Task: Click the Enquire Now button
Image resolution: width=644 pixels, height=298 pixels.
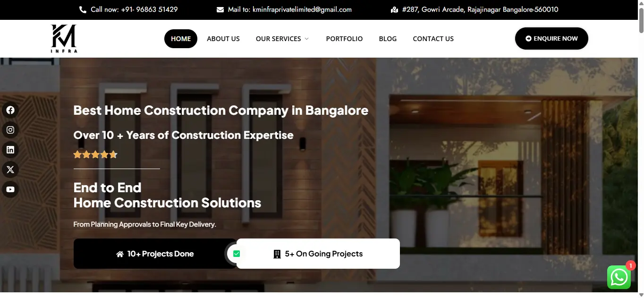Action: coord(551,38)
